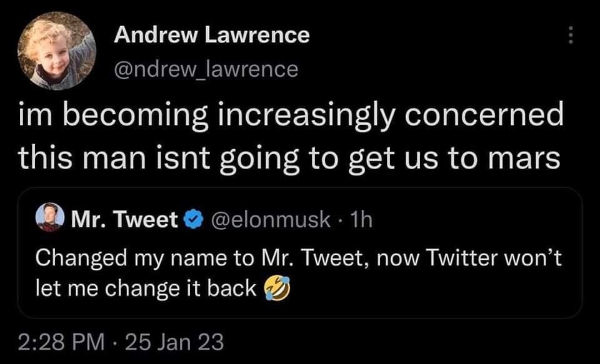Click the 25 Jan 23 date
Image resolution: width=600 pixels, height=364 pixels.
pyautogui.click(x=176, y=342)
